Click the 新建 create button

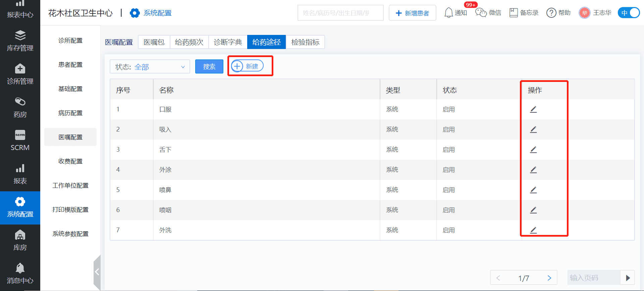coord(248,66)
